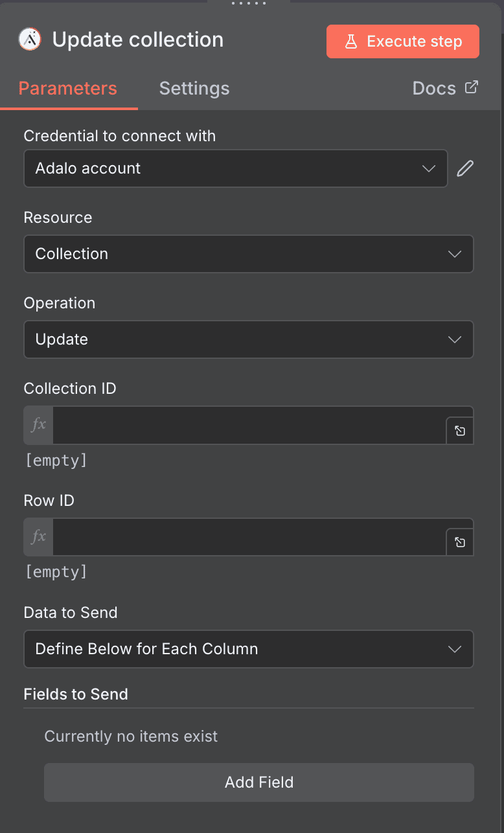Open the fx expression editor for Row ID
This screenshot has width=504, height=833.
click(37, 537)
